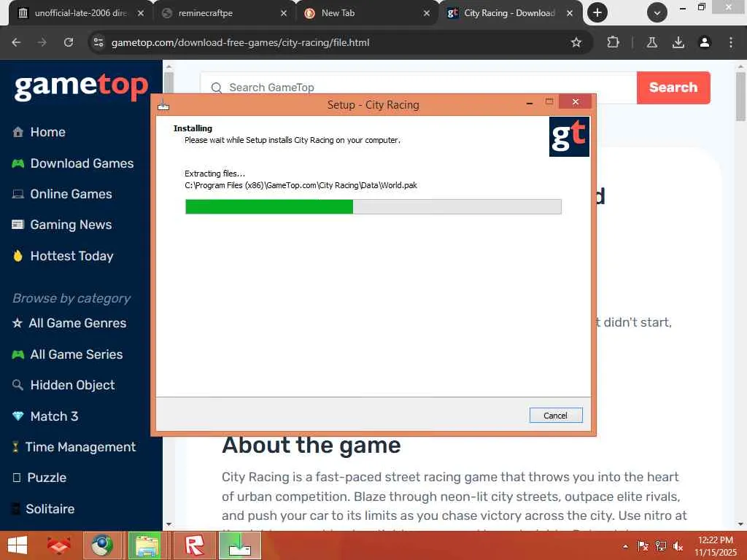Viewport: 747px width, 560px height.
Task: Click the newspaper icon beside Gaming News
Action: 18,225
